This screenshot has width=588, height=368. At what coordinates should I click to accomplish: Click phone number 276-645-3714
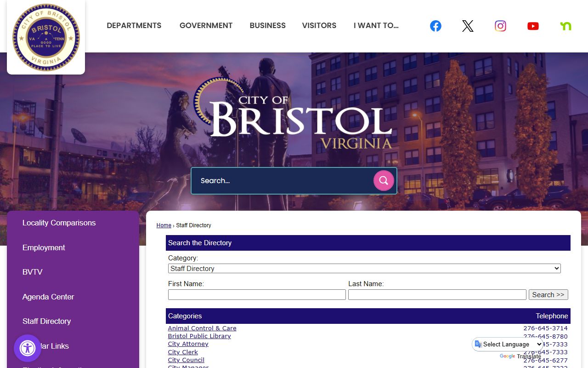(545, 328)
